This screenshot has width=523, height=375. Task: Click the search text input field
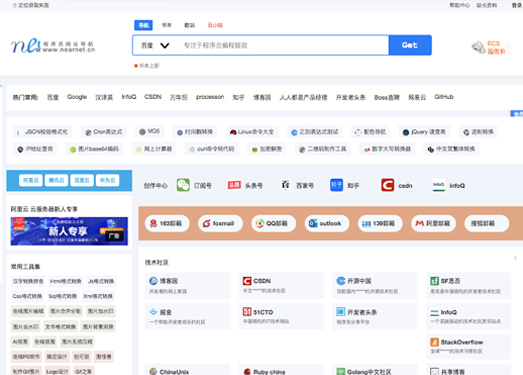284,45
